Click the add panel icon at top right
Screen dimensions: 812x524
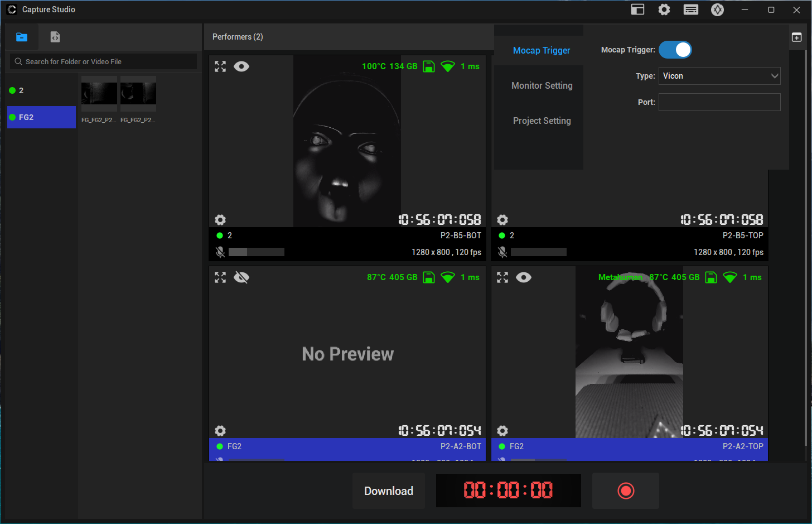click(797, 37)
